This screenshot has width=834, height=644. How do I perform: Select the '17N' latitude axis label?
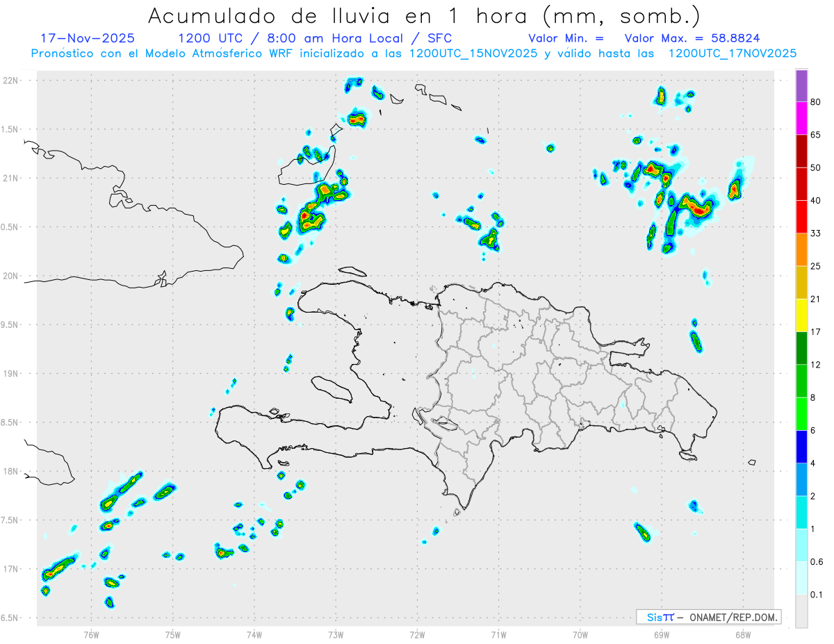[11, 569]
